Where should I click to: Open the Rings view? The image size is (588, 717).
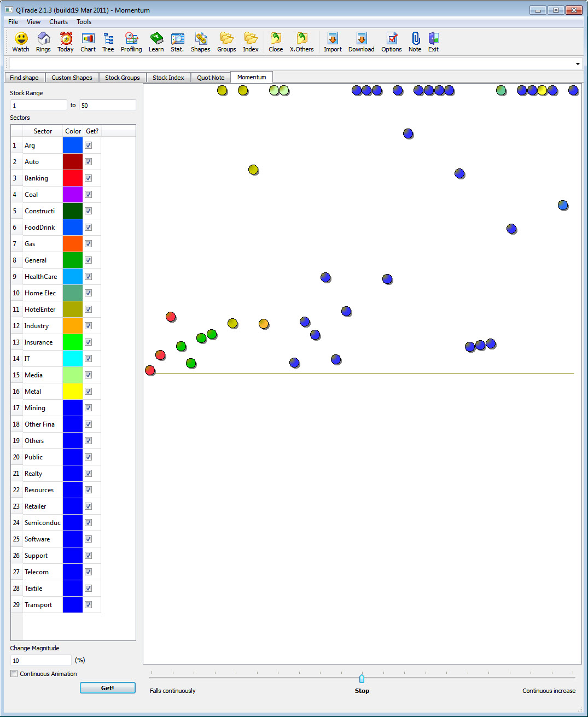coord(43,41)
